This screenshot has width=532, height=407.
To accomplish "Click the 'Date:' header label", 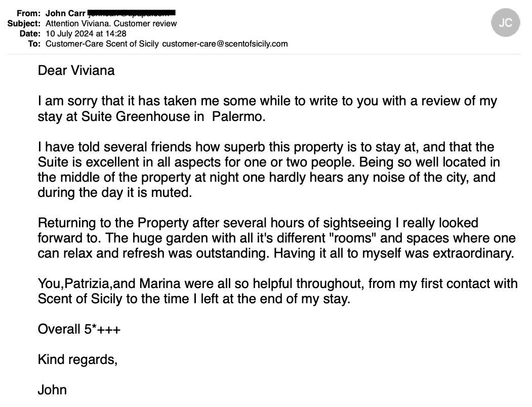I will (x=30, y=33).
